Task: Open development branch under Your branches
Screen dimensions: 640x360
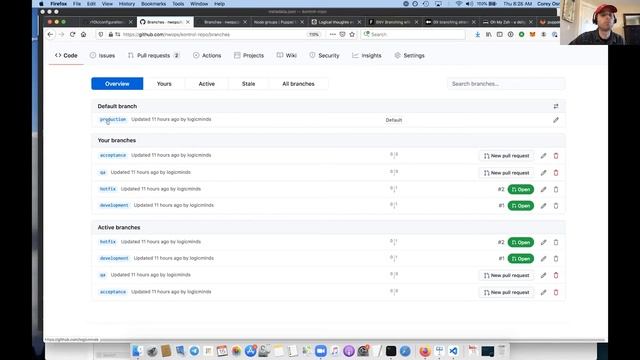Action: (x=114, y=205)
